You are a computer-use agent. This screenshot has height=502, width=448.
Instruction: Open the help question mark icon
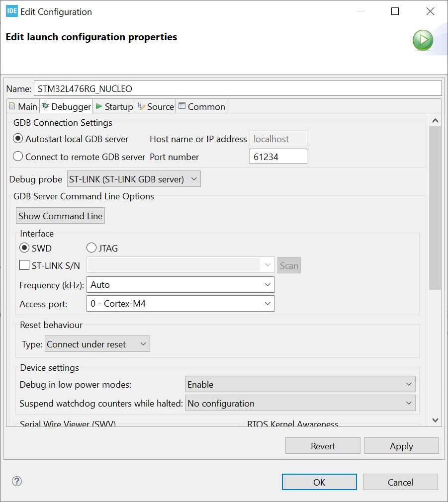16,481
